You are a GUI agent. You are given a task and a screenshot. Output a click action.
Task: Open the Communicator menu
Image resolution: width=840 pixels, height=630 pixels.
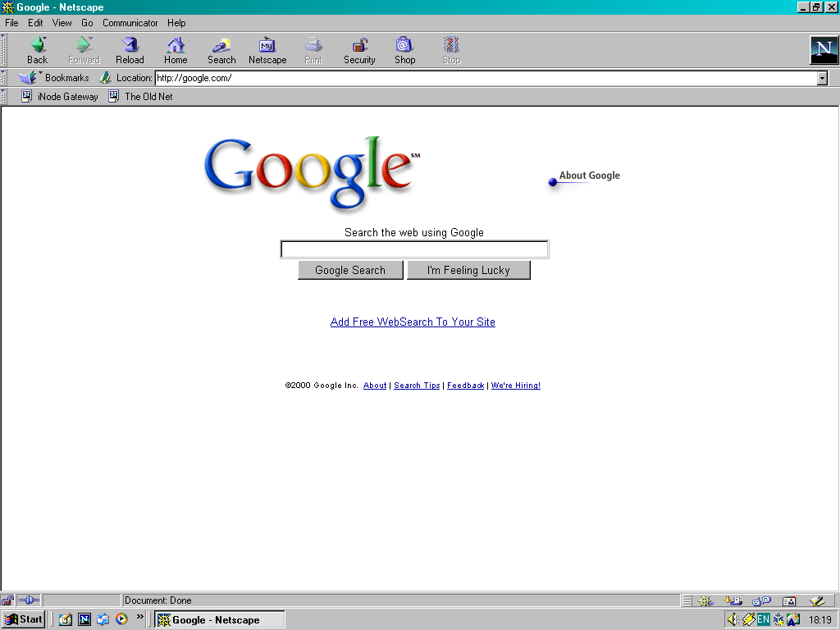[130, 23]
